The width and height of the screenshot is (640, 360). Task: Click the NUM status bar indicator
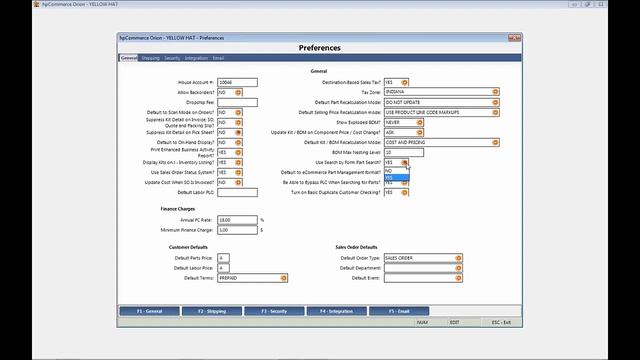(x=422, y=322)
